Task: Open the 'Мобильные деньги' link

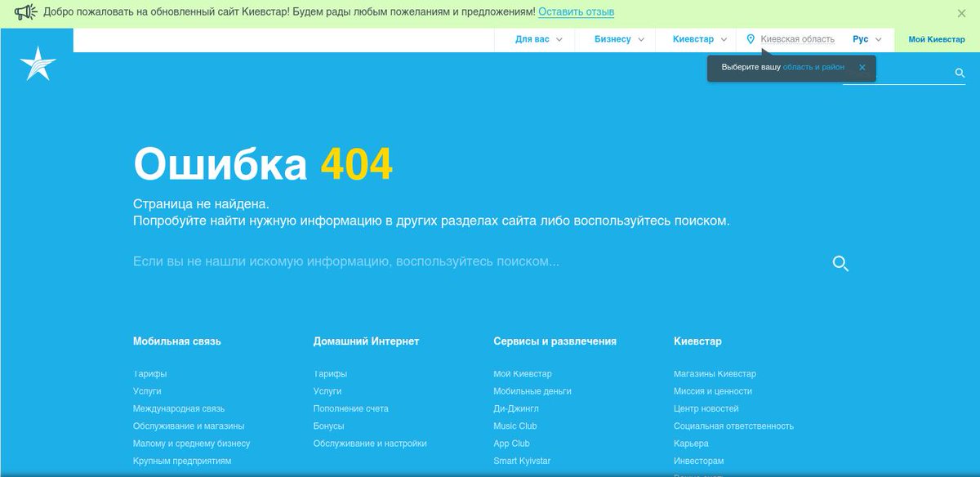Action: (532, 391)
